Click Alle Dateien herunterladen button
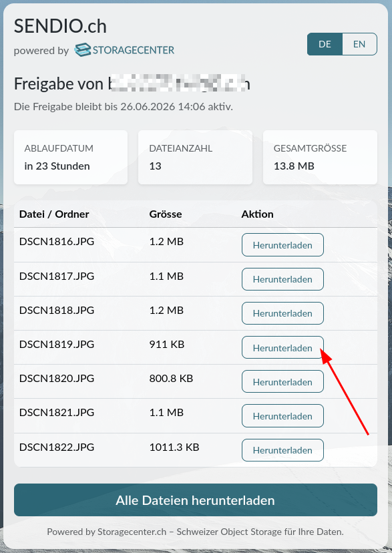The image size is (392, 553). point(196,500)
